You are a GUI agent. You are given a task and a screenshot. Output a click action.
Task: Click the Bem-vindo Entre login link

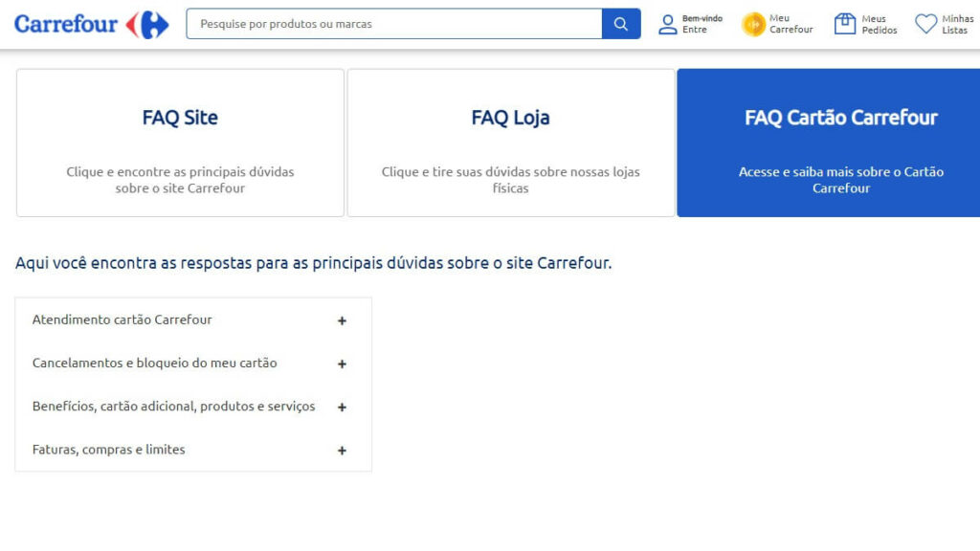pos(702,24)
